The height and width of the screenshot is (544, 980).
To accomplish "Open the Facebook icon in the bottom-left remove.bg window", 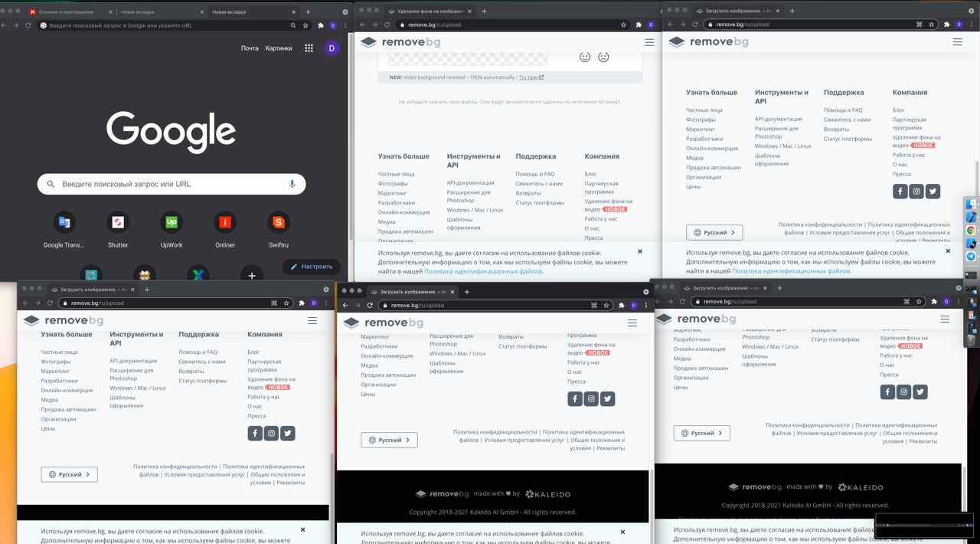I will [255, 433].
